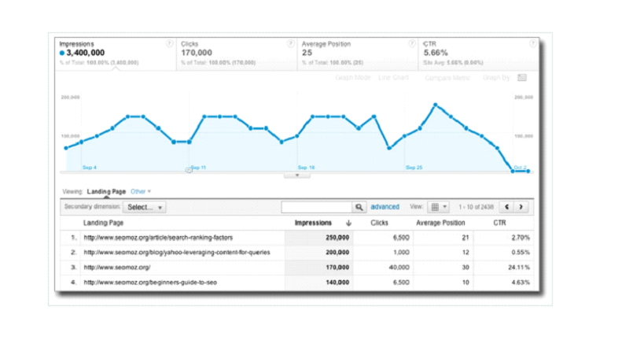Click the 40,000 clicks cell
This screenshot has width=644, height=362.
tap(399, 268)
